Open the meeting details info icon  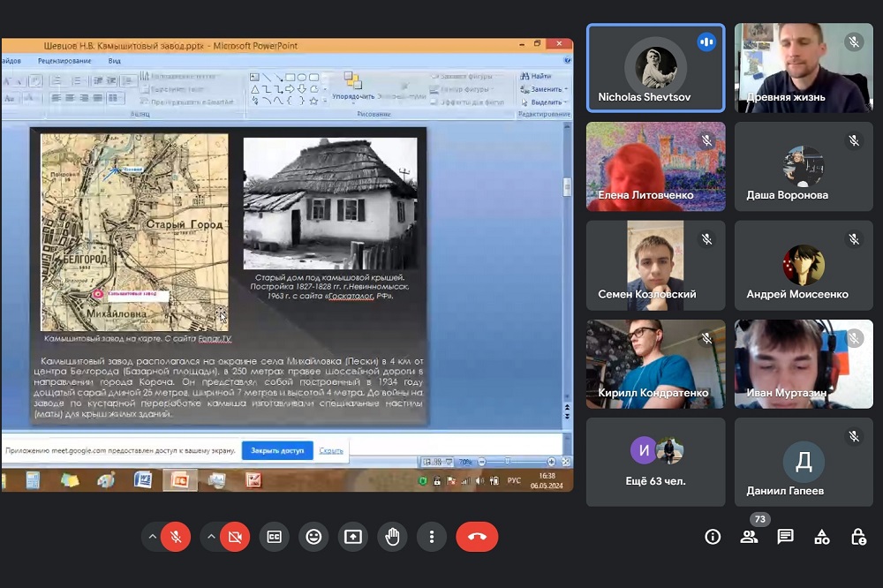(713, 537)
